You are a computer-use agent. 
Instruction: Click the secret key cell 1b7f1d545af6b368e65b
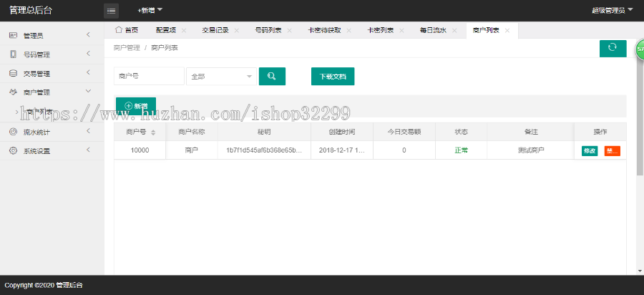[264, 150]
